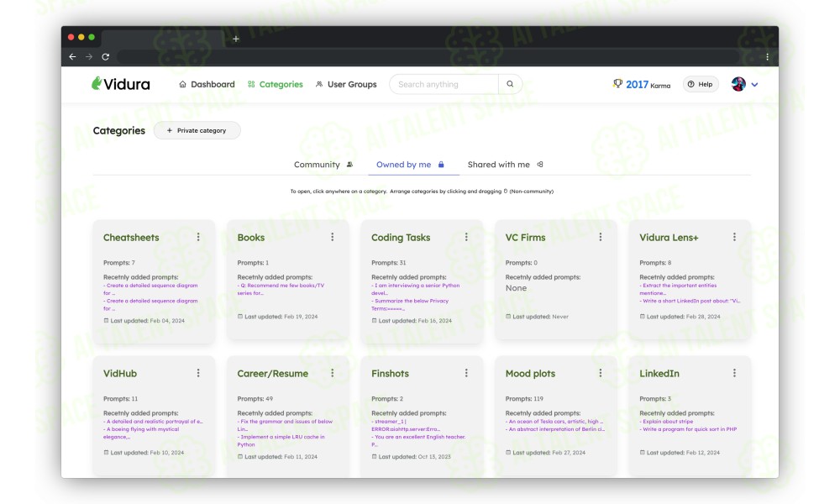Switch to the Community tab
Image resolution: width=840 pixels, height=504 pixels.
coord(323,165)
